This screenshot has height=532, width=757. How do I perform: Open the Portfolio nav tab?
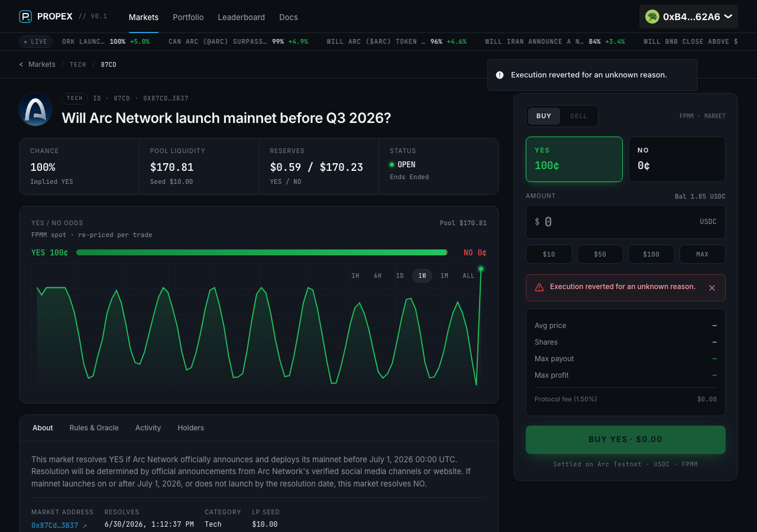tap(188, 17)
